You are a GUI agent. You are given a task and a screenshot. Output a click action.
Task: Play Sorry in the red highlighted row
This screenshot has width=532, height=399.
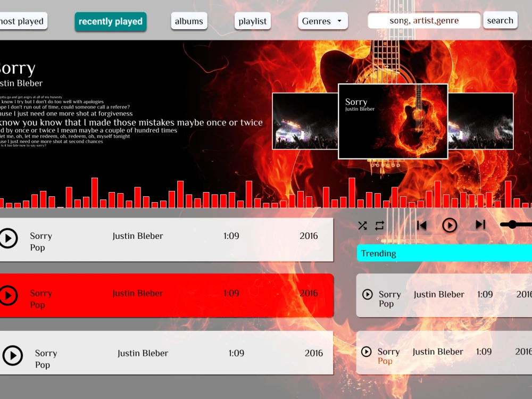[9, 296]
